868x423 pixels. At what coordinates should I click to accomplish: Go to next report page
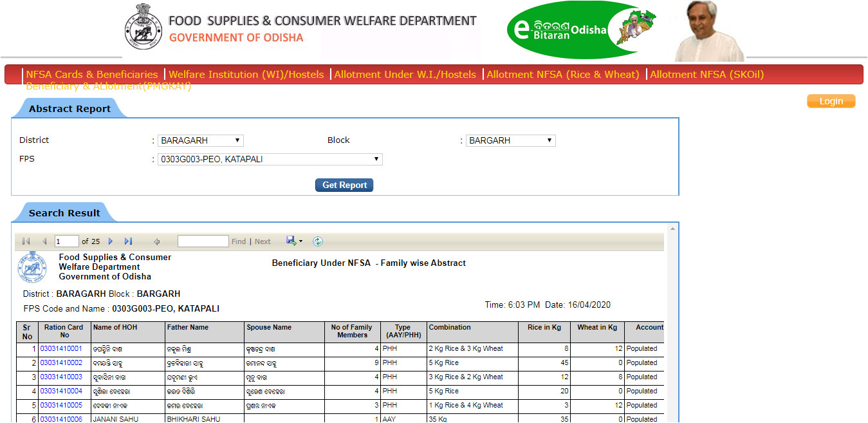coord(111,241)
